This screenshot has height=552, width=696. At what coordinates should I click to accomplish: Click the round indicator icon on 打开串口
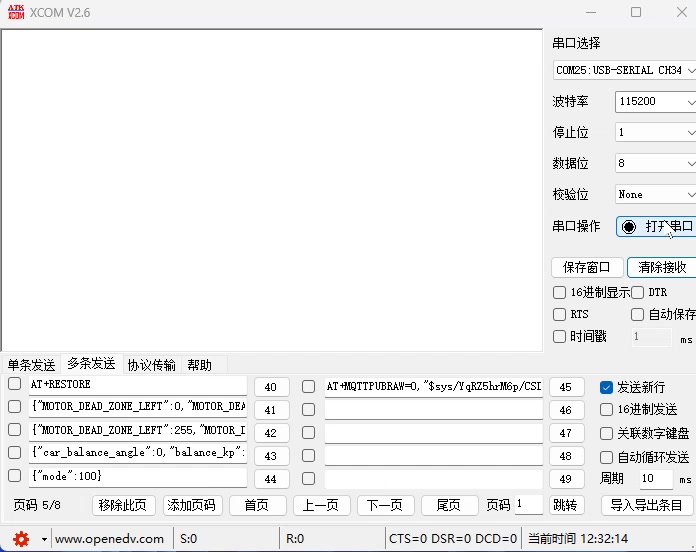tap(629, 227)
